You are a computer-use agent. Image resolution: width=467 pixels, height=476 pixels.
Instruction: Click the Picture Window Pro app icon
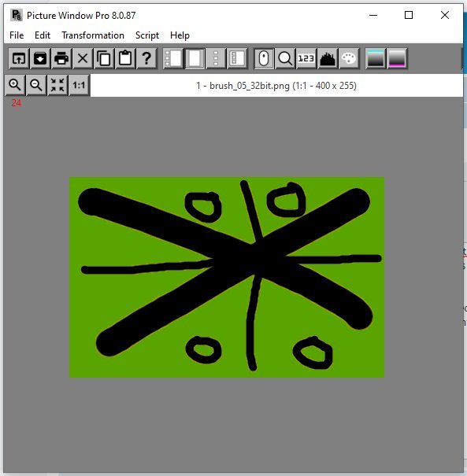(x=16, y=15)
